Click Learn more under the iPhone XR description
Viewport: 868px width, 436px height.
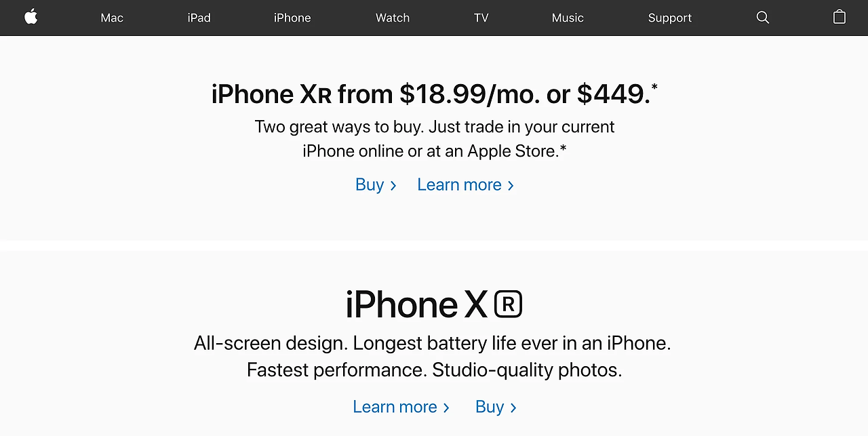coord(395,406)
